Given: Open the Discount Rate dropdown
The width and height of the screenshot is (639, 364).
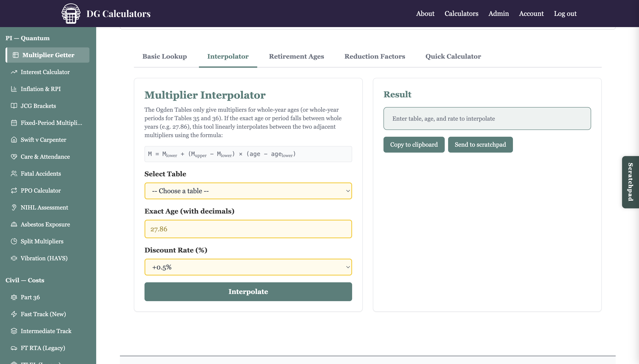Looking at the screenshot, I should [x=248, y=267].
